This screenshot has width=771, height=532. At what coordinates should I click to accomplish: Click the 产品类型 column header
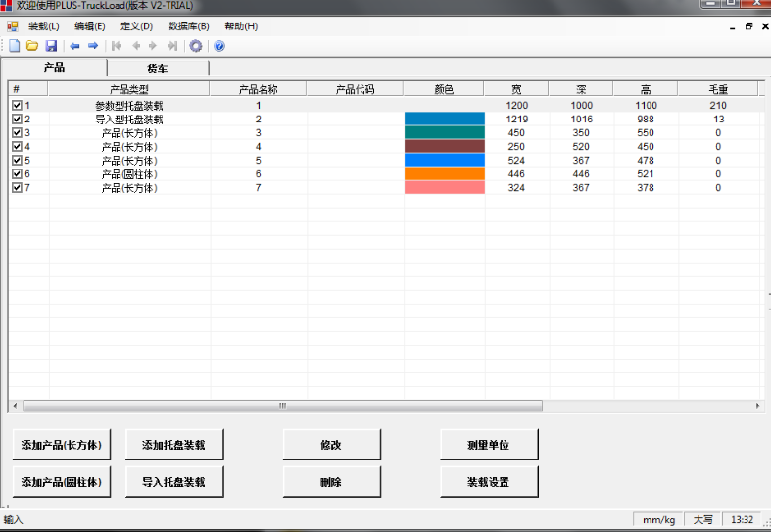pyautogui.click(x=128, y=89)
